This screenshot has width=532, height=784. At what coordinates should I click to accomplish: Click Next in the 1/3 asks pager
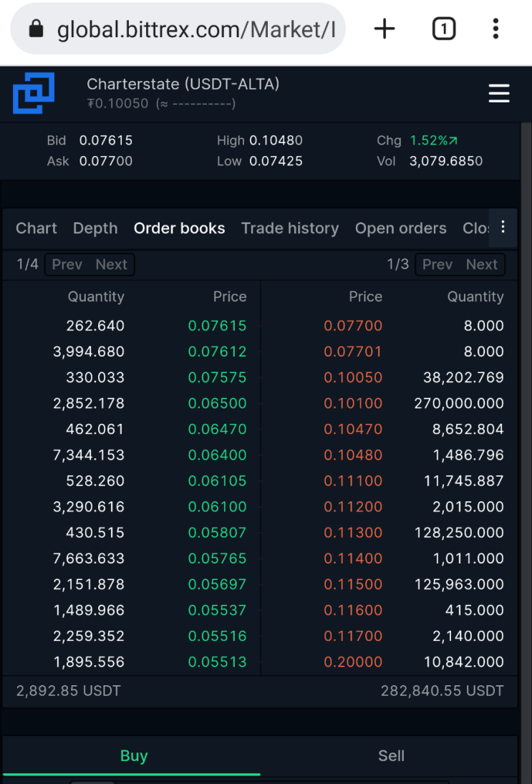[x=482, y=264]
